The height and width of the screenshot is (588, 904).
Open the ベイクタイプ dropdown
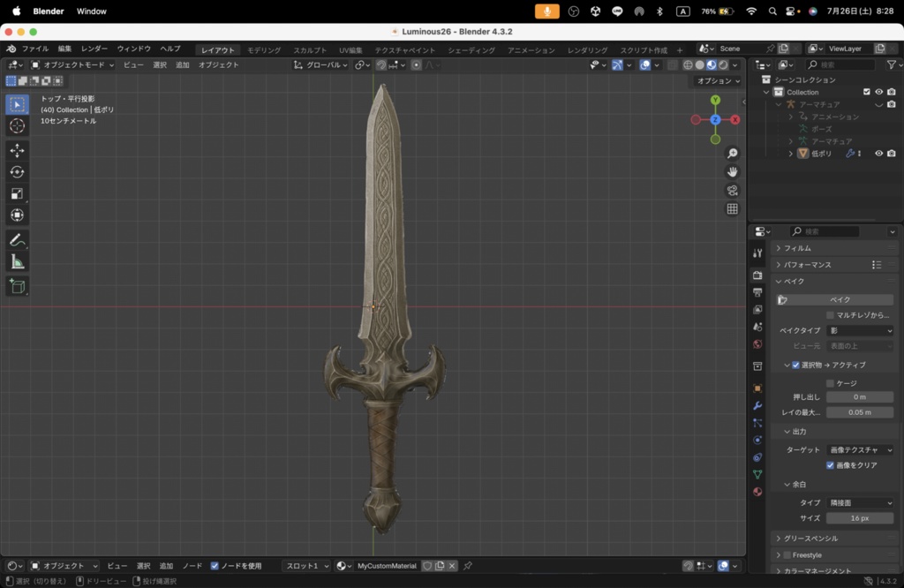point(860,330)
